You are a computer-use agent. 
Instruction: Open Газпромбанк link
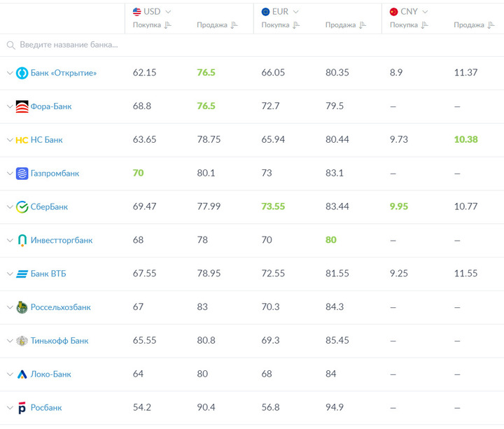[x=55, y=174]
